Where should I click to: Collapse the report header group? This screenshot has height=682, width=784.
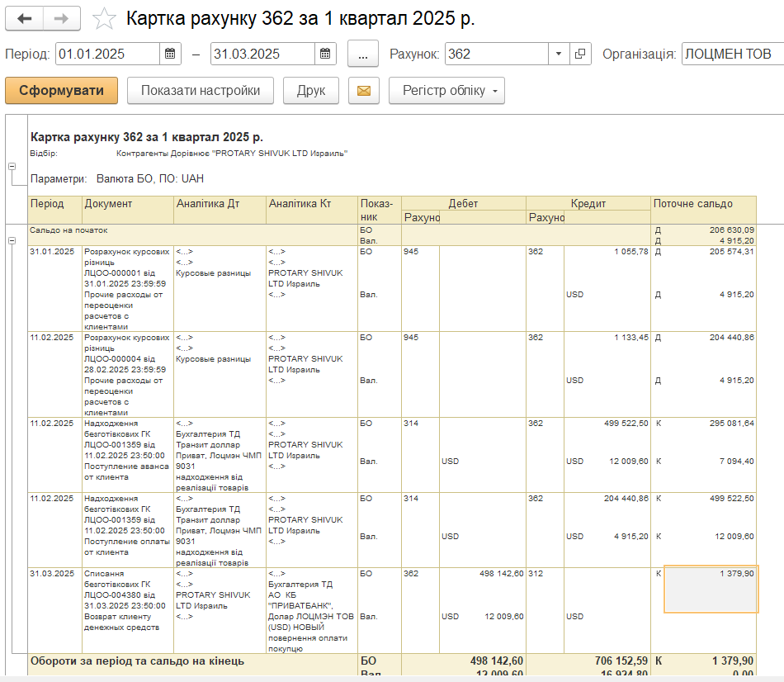coord(12,166)
